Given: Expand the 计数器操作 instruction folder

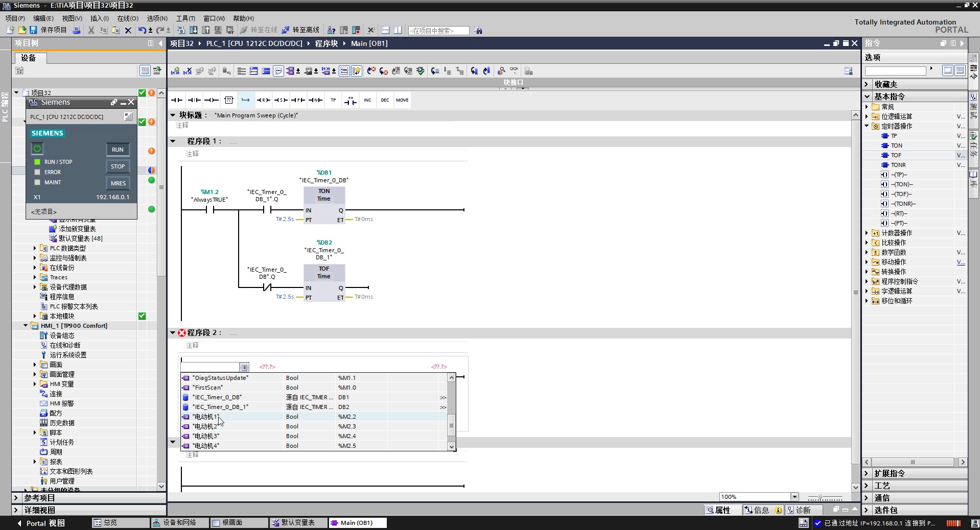Looking at the screenshot, I should click(867, 233).
